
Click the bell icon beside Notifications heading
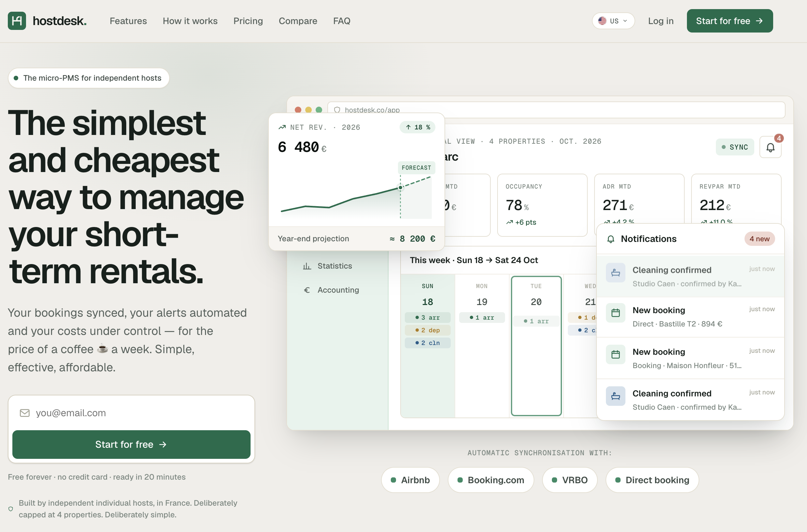[x=611, y=239]
